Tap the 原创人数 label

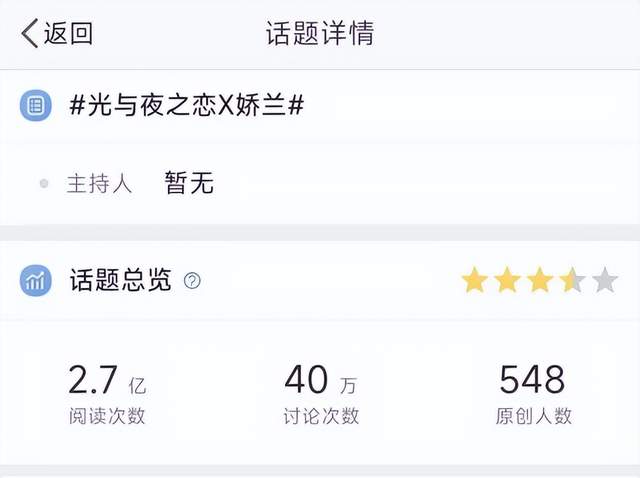tap(533, 416)
